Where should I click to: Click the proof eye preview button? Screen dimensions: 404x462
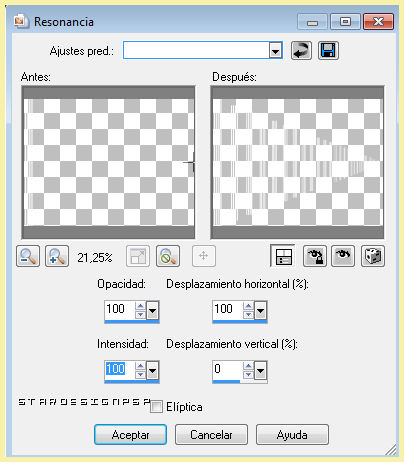(343, 256)
